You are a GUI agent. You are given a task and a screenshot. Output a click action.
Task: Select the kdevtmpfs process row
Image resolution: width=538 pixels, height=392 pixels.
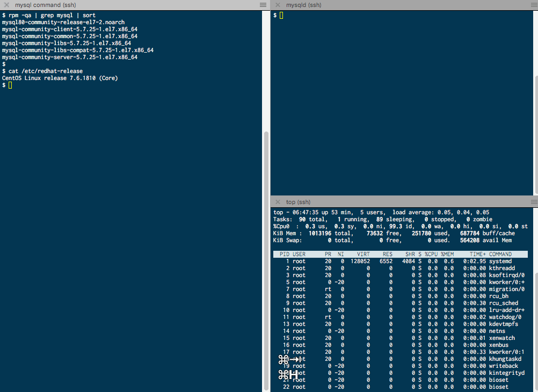coord(401,324)
